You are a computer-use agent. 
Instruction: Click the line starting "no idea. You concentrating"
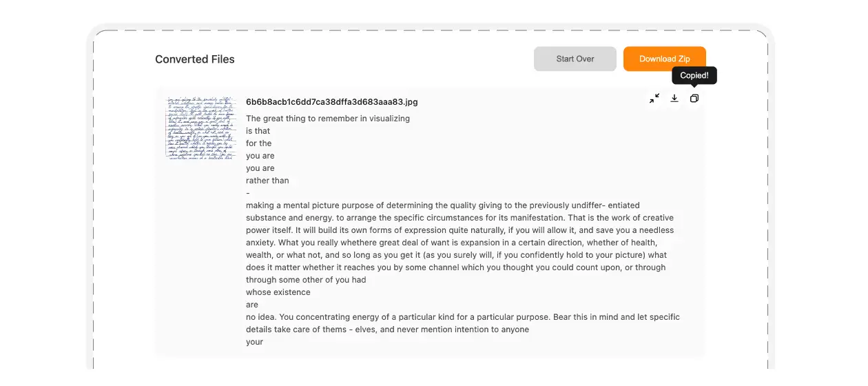[462, 317]
